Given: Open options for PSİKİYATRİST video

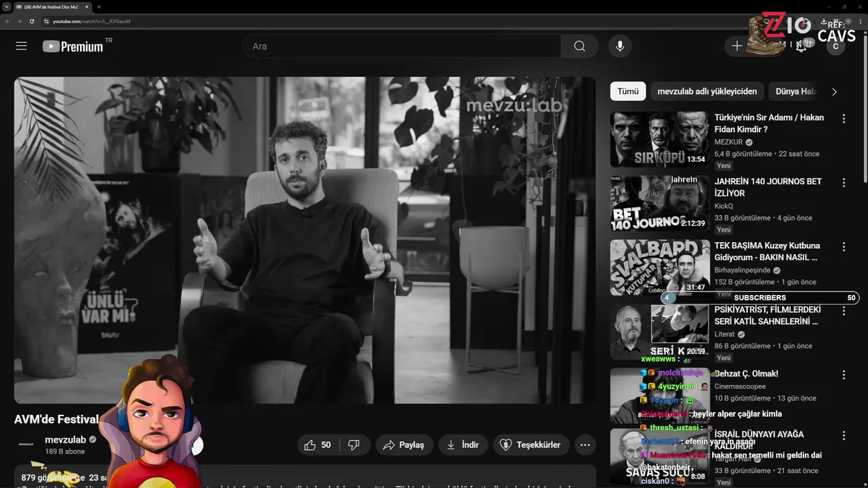Looking at the screenshot, I should [844, 310].
